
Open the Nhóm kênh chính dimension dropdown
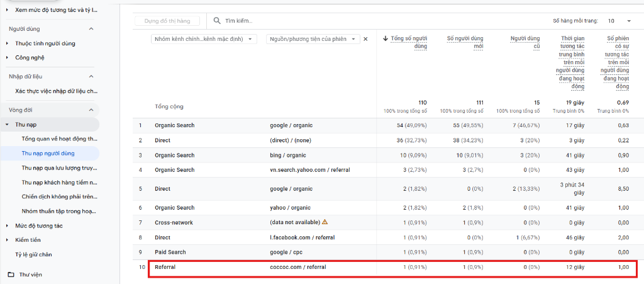tap(204, 39)
